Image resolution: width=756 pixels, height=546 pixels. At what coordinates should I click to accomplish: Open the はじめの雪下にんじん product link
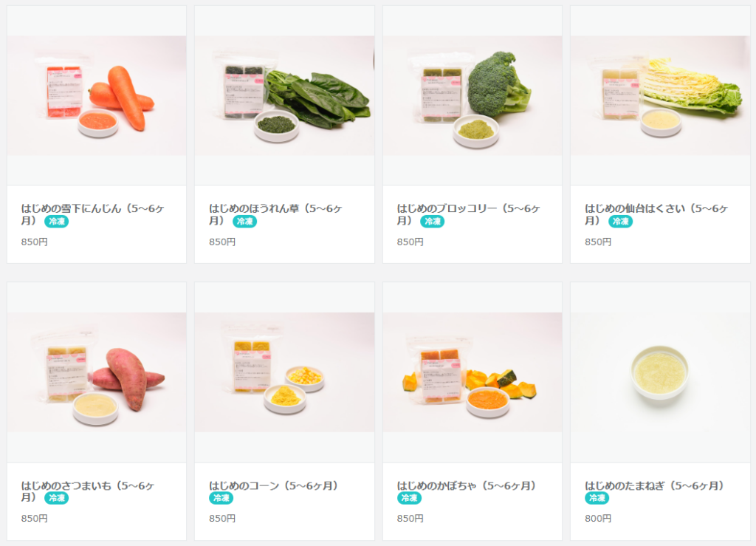pos(92,214)
